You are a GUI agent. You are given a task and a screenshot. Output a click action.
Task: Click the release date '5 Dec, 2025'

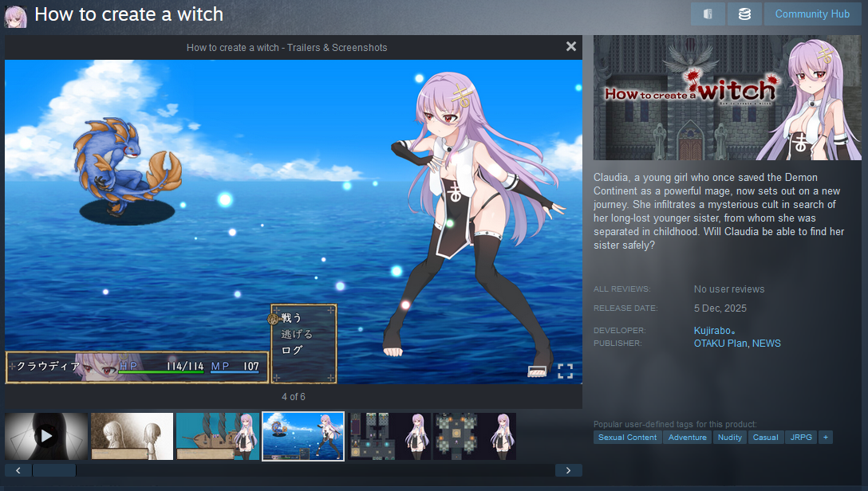pyautogui.click(x=720, y=308)
